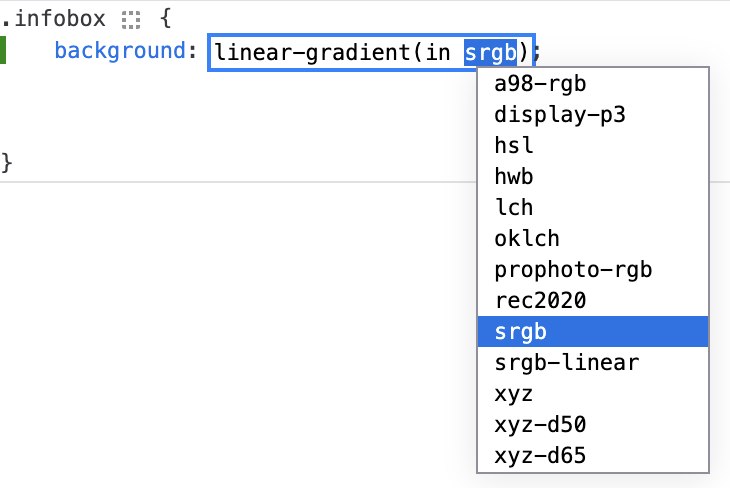Screen dimensions: 730x488
Task: Choose the rec2020 option
Action: point(540,301)
